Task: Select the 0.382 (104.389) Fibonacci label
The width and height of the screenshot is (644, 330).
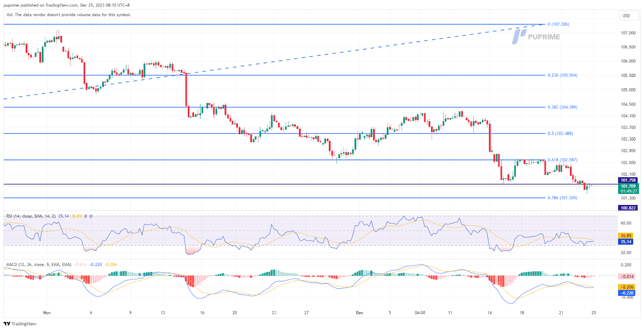Action: [562, 107]
